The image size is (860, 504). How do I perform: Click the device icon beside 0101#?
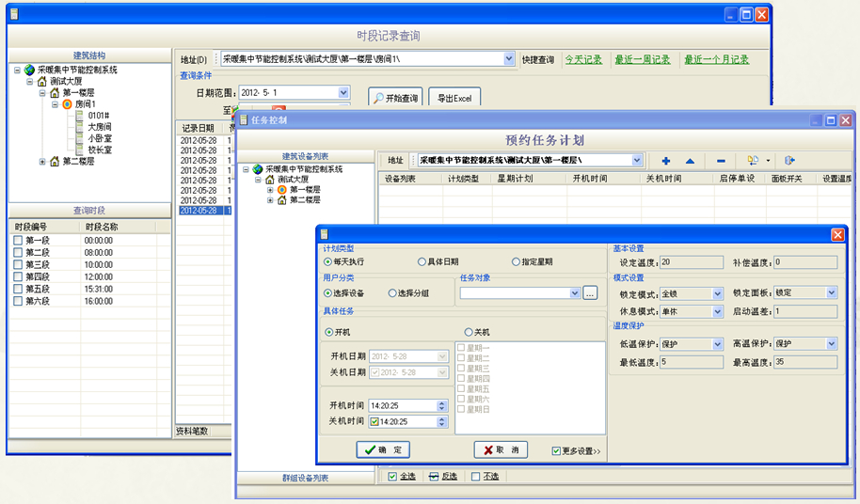tap(79, 116)
